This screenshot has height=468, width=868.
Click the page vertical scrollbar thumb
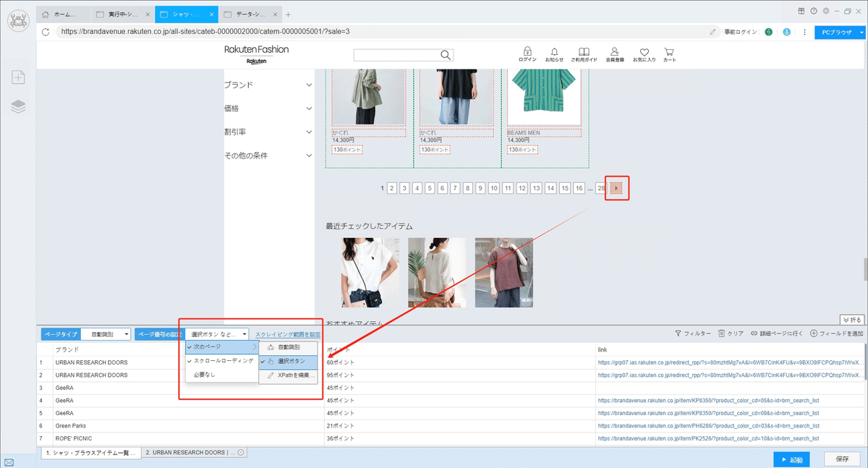point(864,268)
